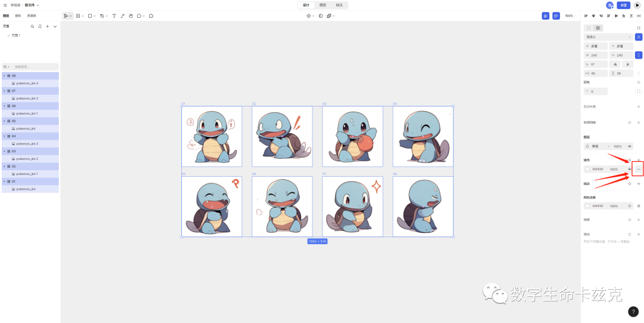Click the boolean operations icon
The image size is (644, 323).
(329, 16)
